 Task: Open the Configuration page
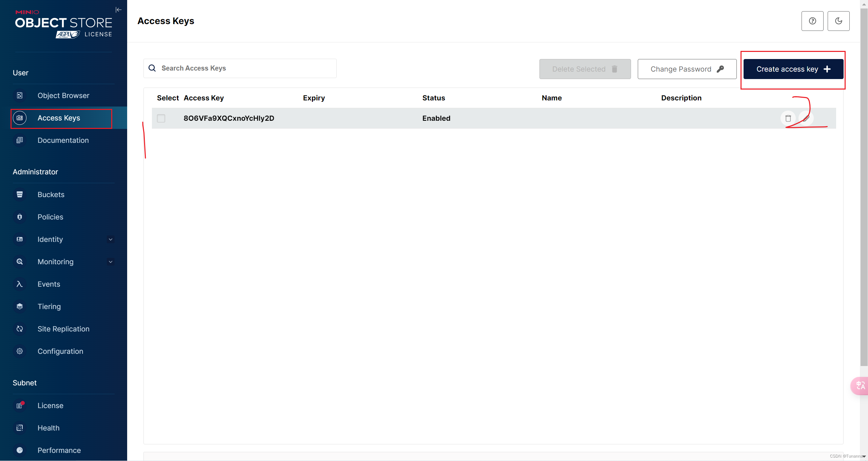pos(60,351)
